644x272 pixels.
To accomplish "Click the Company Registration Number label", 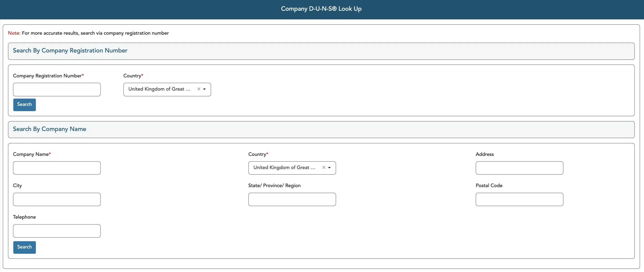I will click(x=48, y=76).
